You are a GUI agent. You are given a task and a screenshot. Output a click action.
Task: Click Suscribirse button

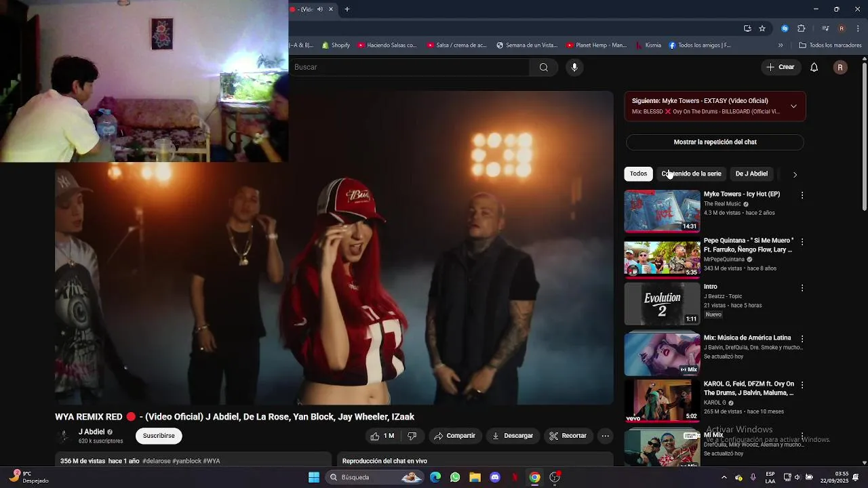159,436
